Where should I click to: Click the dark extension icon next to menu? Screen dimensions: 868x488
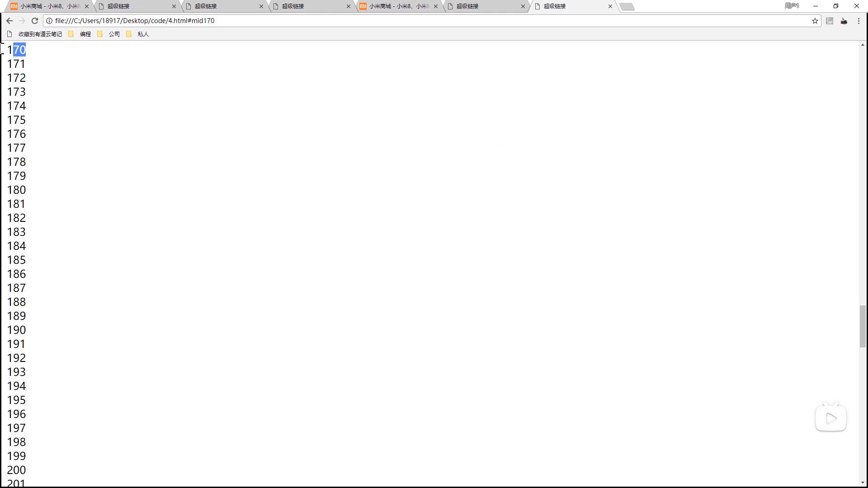point(844,21)
